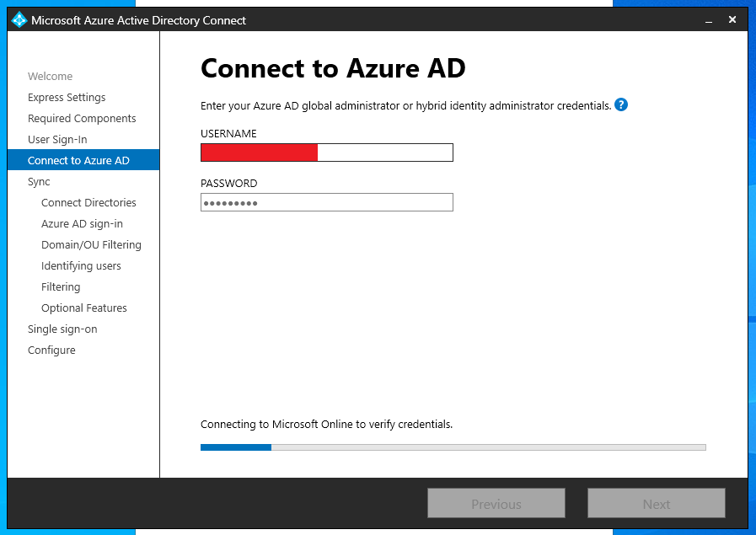Image resolution: width=756 pixels, height=535 pixels.
Task: Go to the Welcome step
Action: 50,76
